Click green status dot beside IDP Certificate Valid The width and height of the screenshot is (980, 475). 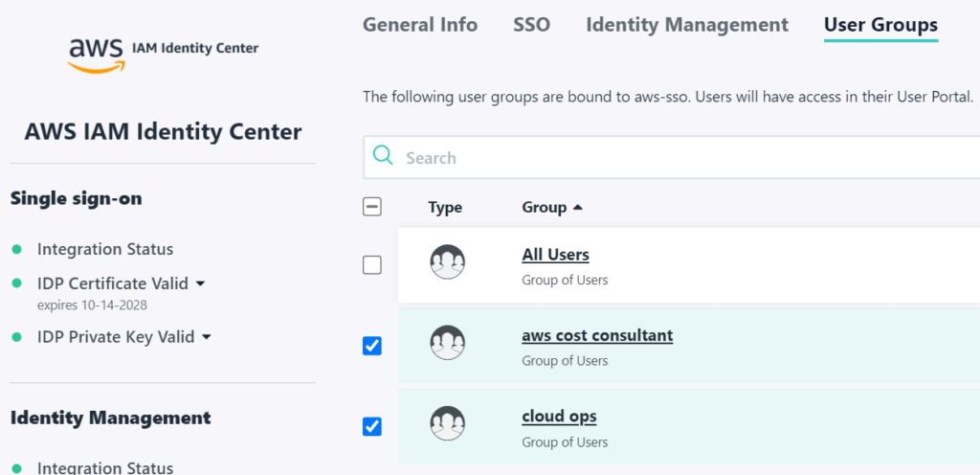17,283
